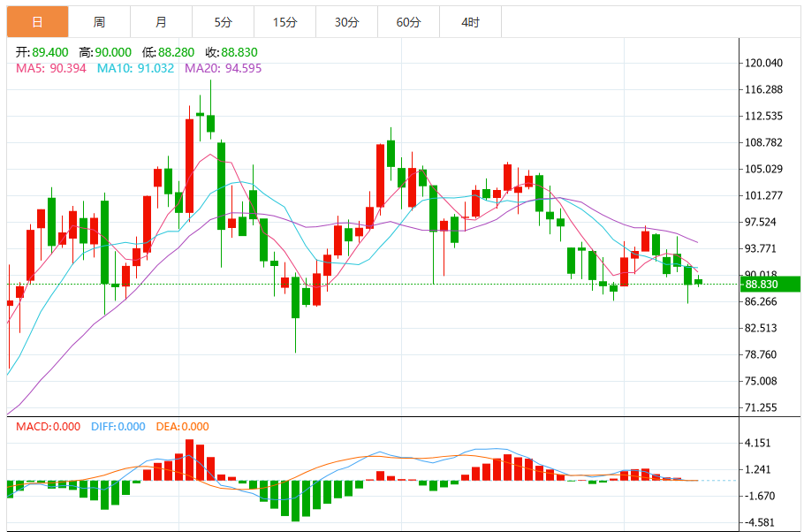
Task: Select the 30分 timeframe tab
Action: tap(346, 22)
